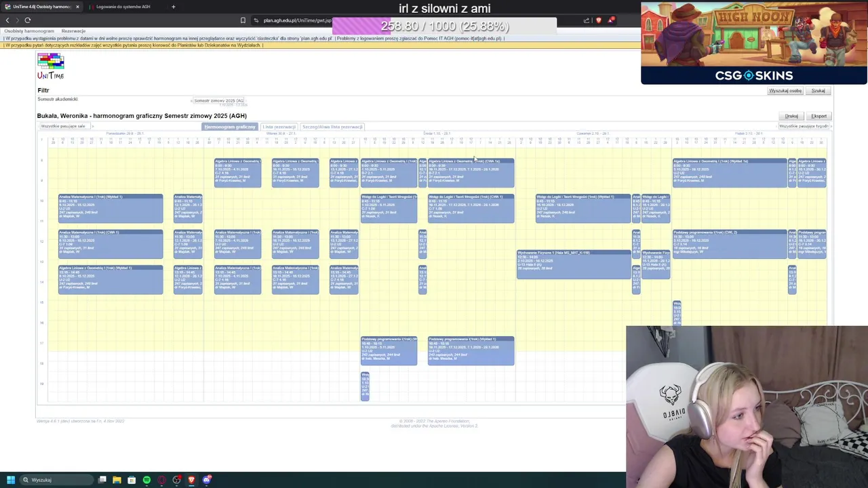Open Wszystkie pasujące tygodnie week selector
The height and width of the screenshot is (488, 868).
[804, 126]
